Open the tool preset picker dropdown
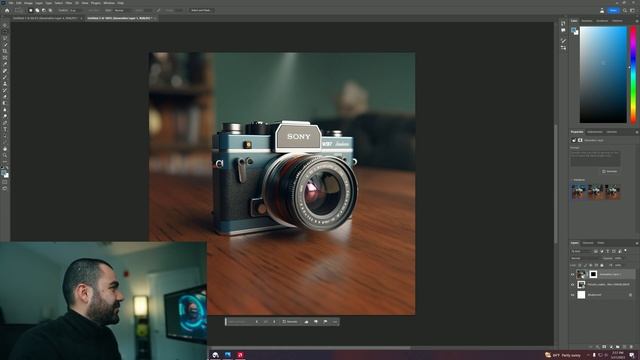 19,10
